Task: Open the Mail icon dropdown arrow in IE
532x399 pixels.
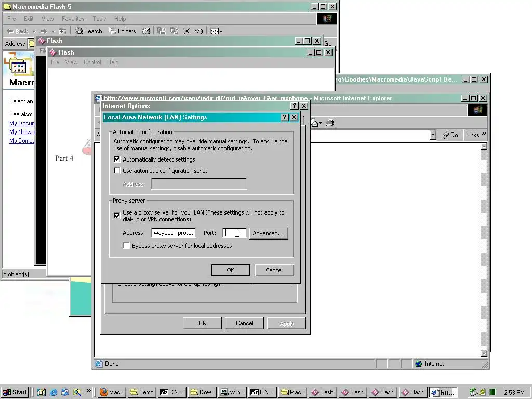Action: (x=320, y=123)
